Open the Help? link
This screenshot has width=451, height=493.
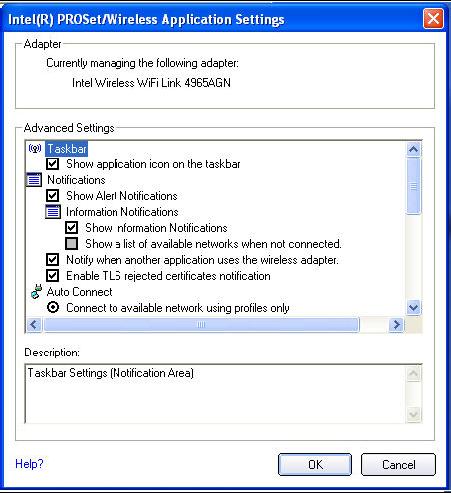pos(29,464)
